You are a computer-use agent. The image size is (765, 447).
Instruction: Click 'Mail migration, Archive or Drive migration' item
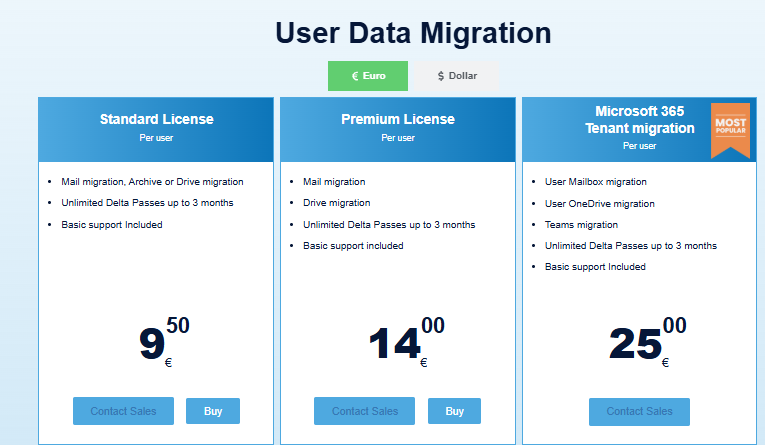(x=152, y=182)
